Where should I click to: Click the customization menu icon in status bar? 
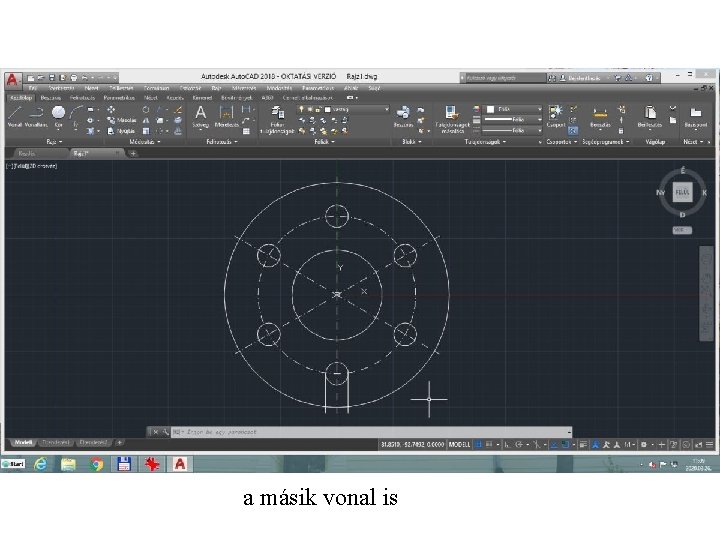click(x=709, y=444)
